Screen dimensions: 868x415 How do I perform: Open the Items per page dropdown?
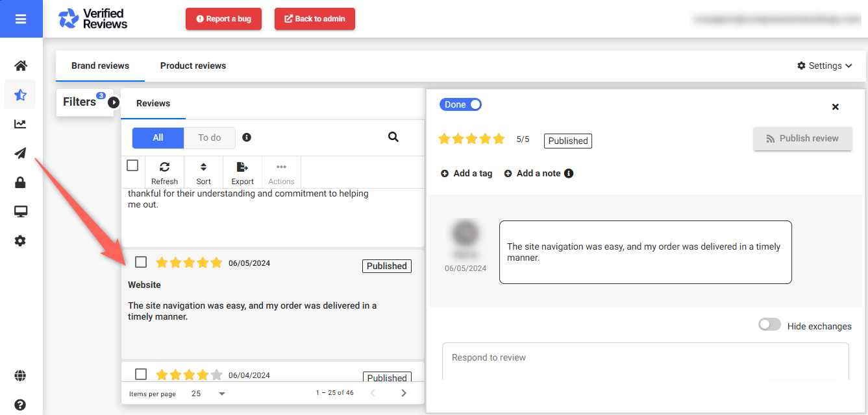tap(209, 394)
